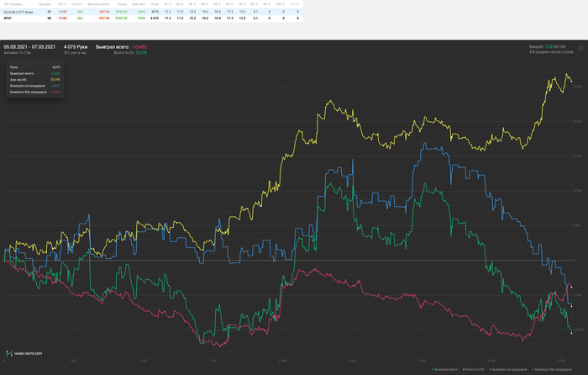The height and width of the screenshot is (375, 588).
Task: Click -13.88 ROI cell in STT row
Action: (x=62, y=12)
